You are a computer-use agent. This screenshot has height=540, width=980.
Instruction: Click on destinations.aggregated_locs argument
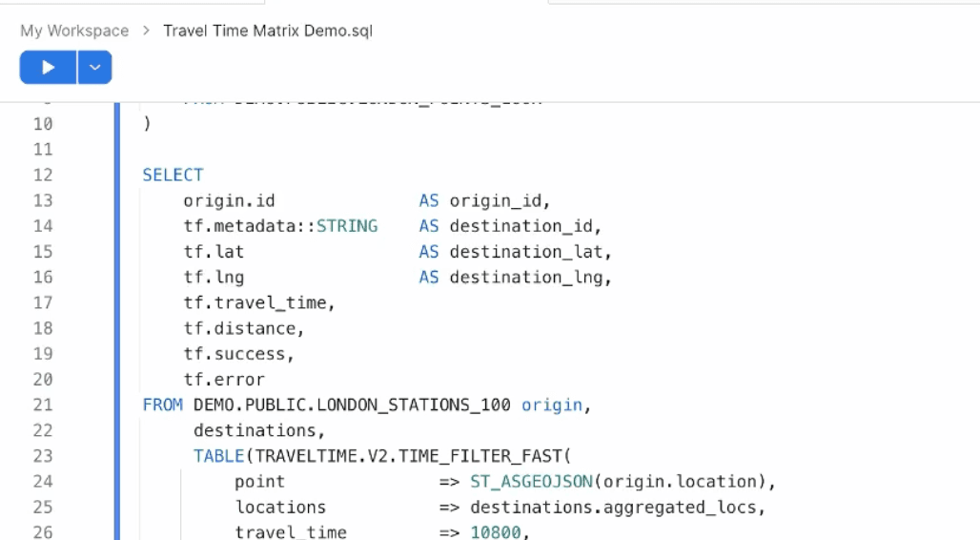(x=614, y=508)
